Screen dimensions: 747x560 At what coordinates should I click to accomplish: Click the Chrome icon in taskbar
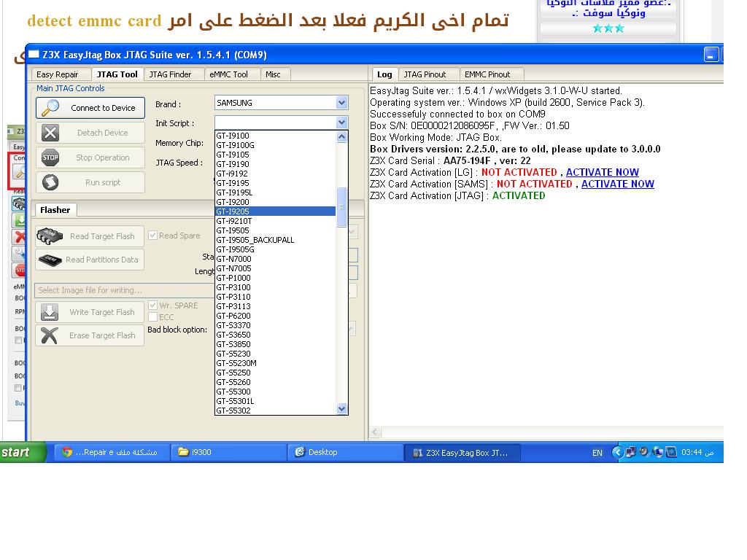67,452
